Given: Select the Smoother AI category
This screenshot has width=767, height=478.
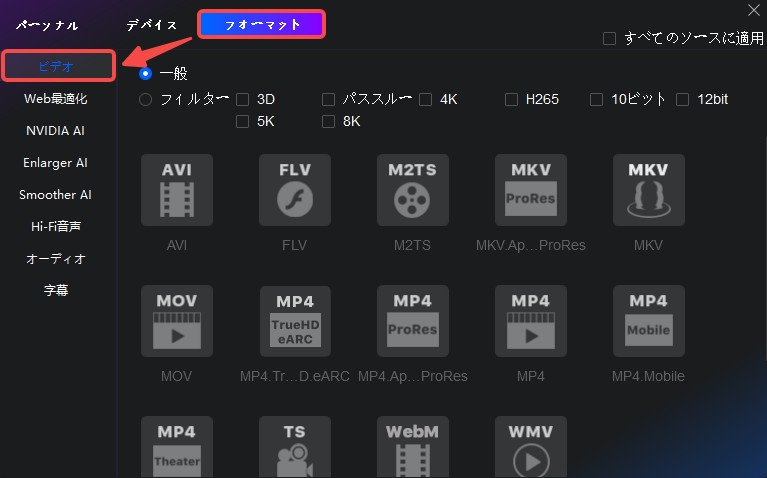Looking at the screenshot, I should (x=55, y=195).
